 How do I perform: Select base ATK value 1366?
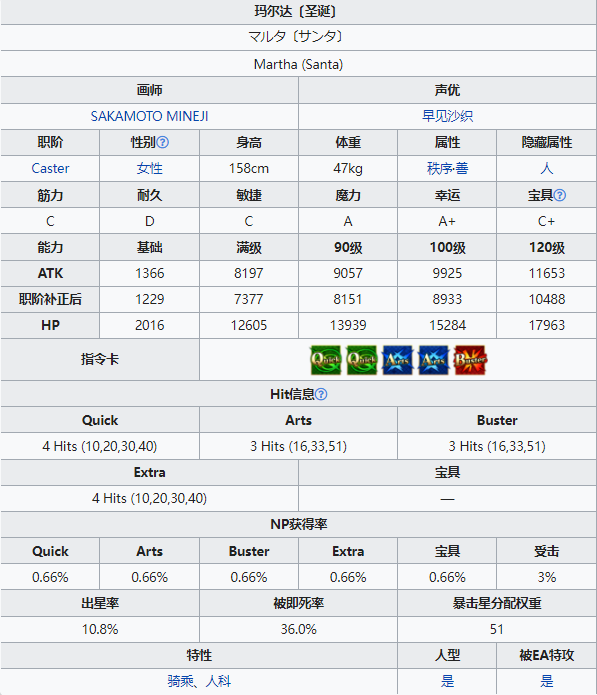click(x=149, y=273)
